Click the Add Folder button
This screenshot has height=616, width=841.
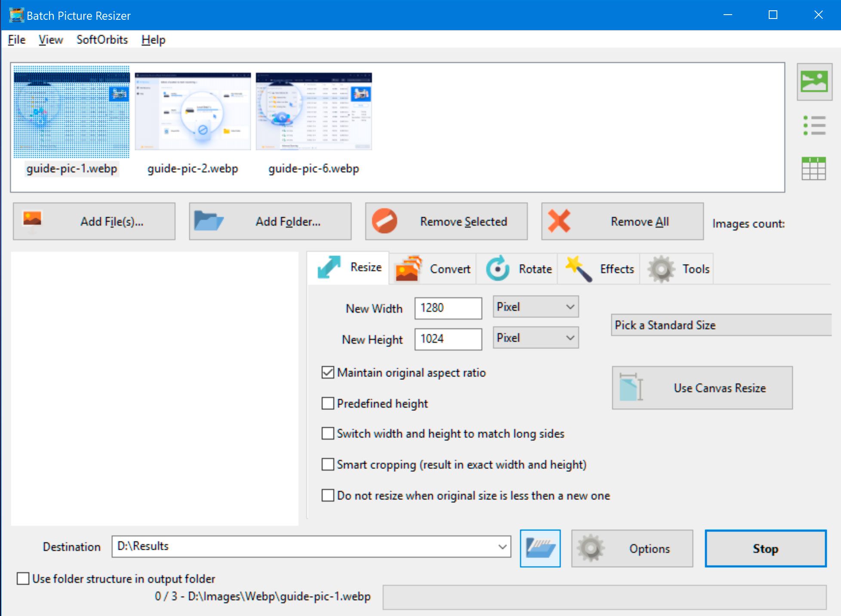point(270,221)
